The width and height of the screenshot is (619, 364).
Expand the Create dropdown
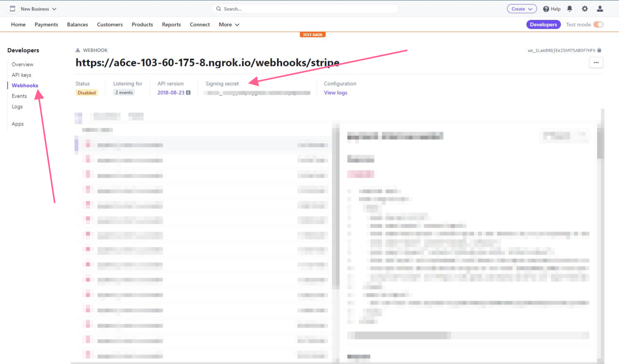point(521,8)
